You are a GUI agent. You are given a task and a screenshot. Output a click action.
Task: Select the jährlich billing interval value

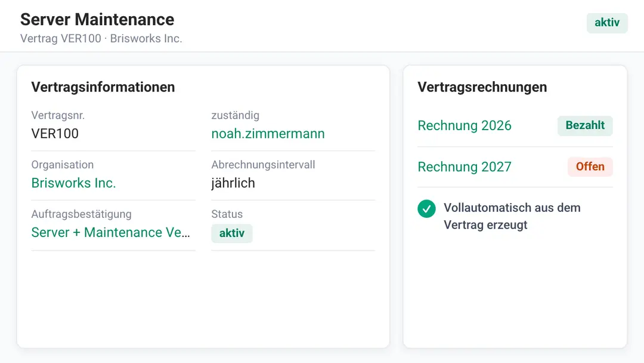pos(233,183)
